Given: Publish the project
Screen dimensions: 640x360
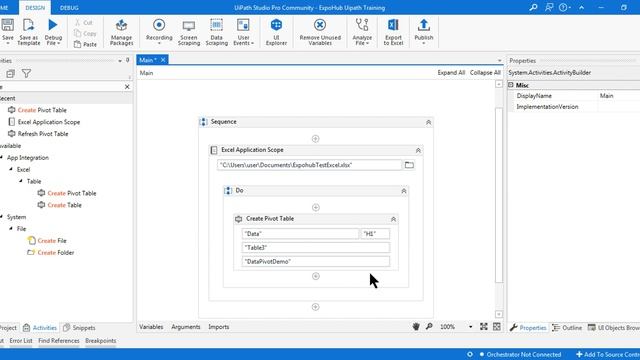Looking at the screenshot, I should pyautogui.click(x=424, y=31).
